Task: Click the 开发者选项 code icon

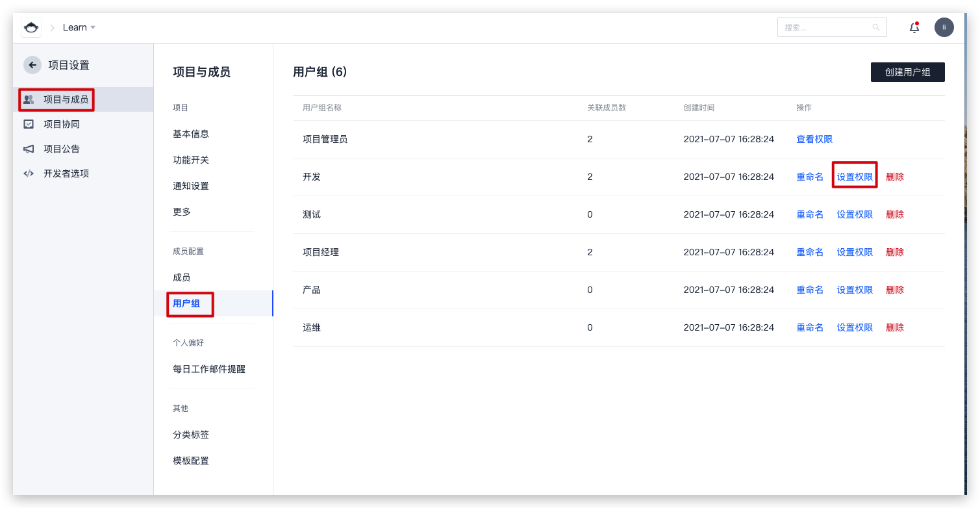Action: (x=29, y=173)
